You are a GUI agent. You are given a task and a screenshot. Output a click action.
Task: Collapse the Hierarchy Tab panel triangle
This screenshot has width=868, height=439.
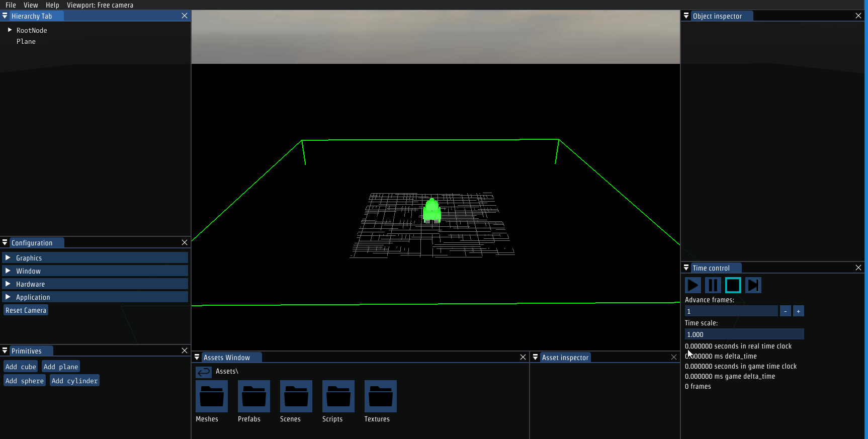(x=5, y=16)
